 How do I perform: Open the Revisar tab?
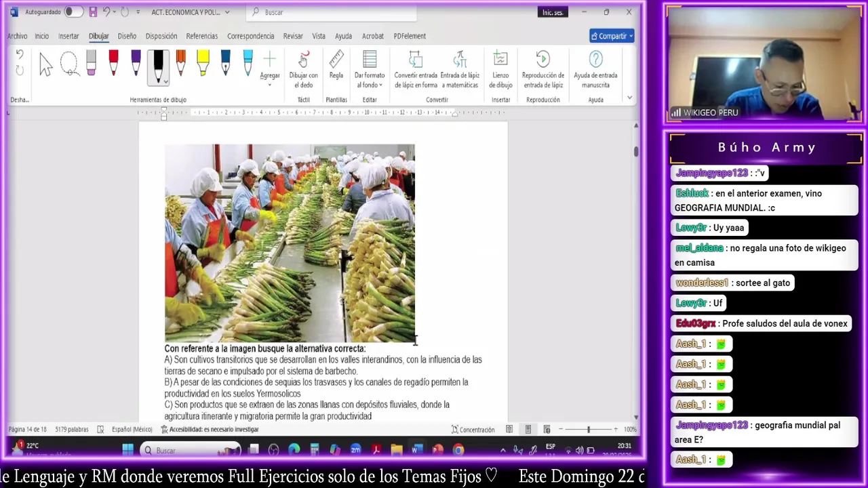pyautogui.click(x=293, y=36)
